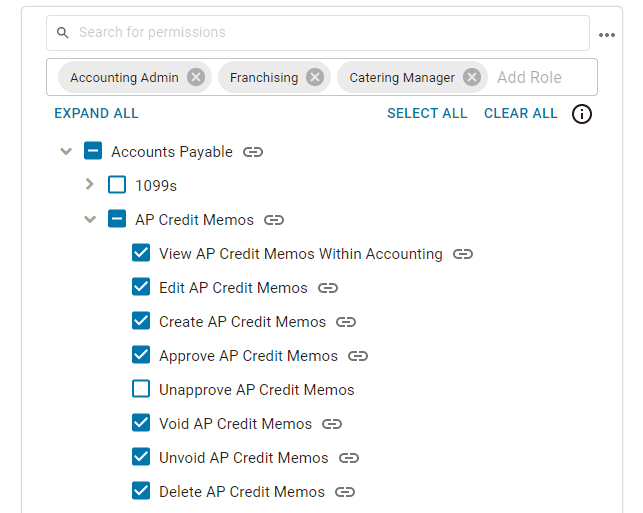The height and width of the screenshot is (513, 643).
Task: Click EXPAND ALL link
Action: tap(96, 113)
